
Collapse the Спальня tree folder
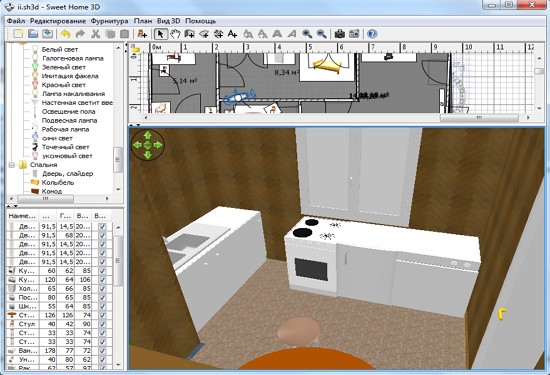click(x=12, y=165)
